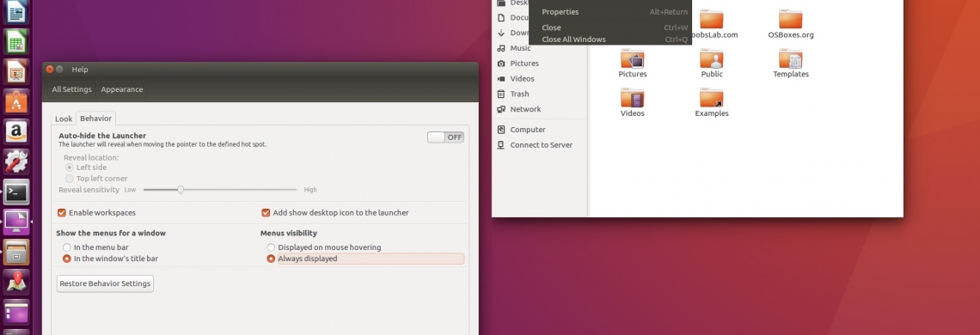Switch to the Look tab
The height and width of the screenshot is (335, 980).
point(64,119)
